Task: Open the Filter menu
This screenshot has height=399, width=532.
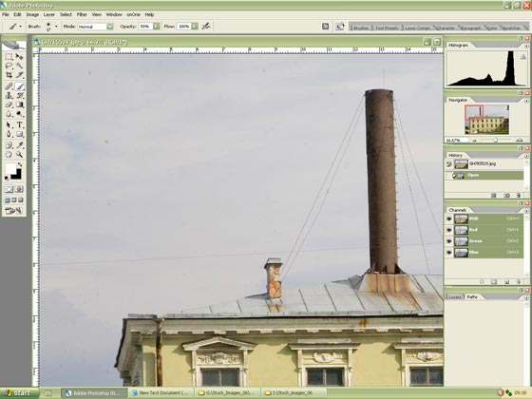Action: (82, 14)
